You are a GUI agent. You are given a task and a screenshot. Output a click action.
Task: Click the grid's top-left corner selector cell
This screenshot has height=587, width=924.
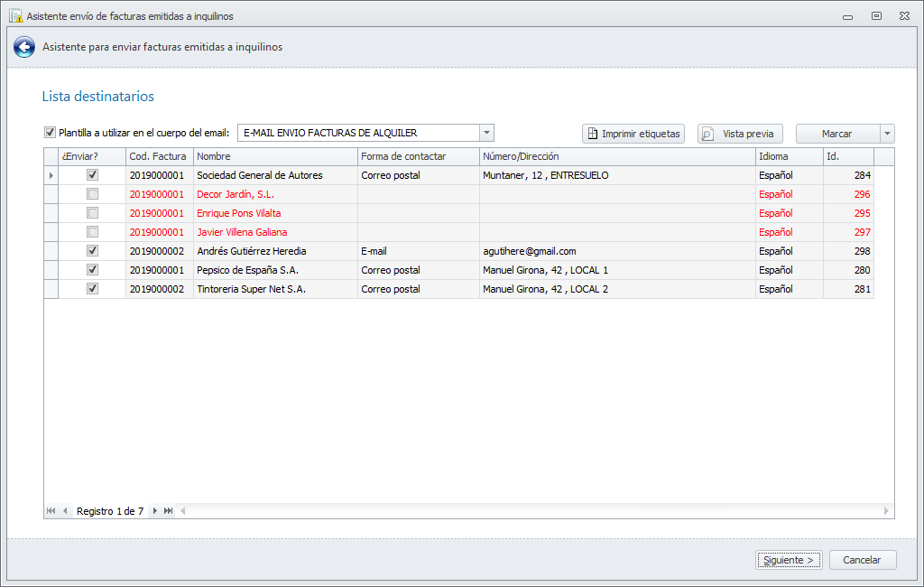point(51,156)
